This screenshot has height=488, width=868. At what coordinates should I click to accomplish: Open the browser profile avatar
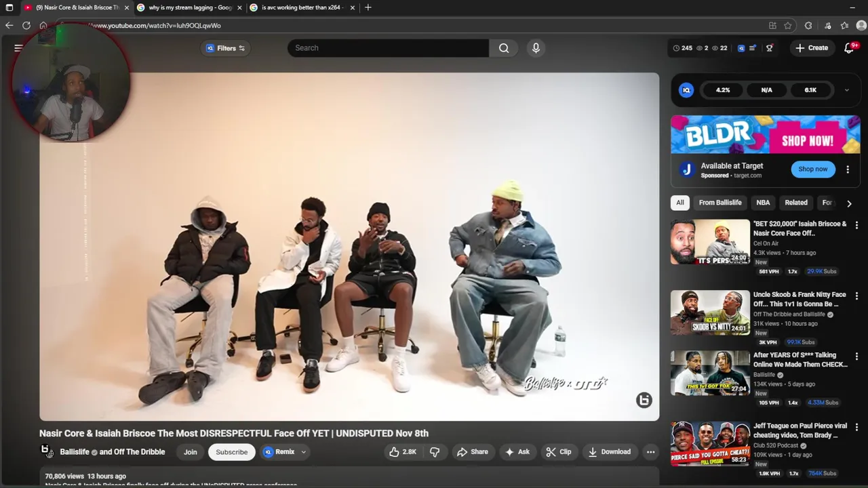[x=861, y=26]
